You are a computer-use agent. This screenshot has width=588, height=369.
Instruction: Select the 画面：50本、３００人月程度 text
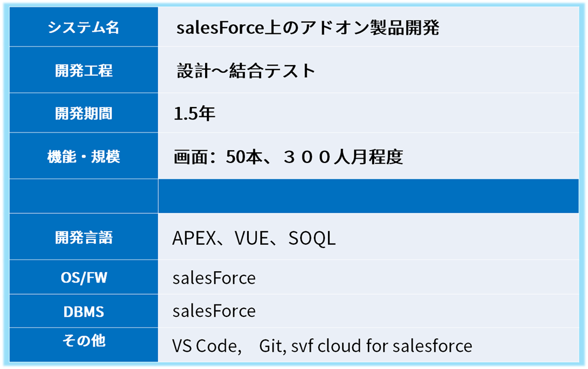tap(288, 157)
